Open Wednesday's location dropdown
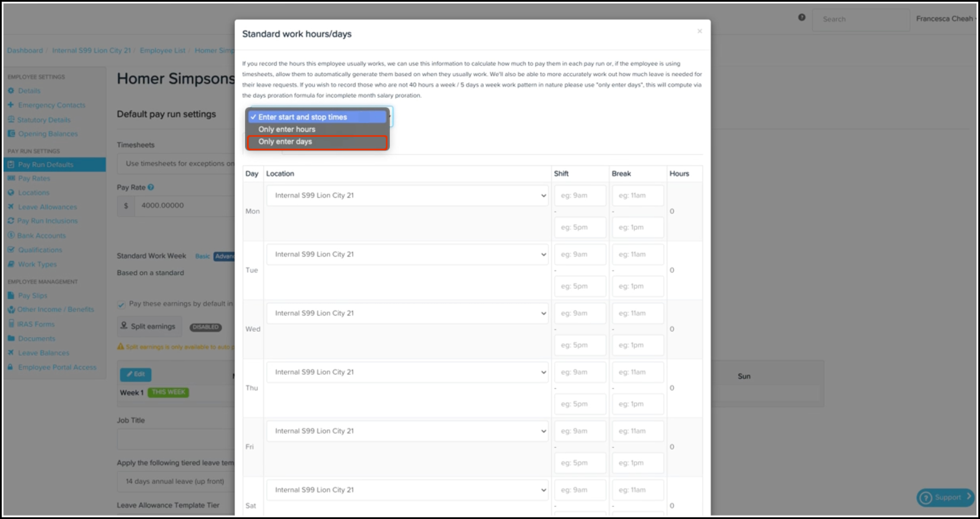Image resolution: width=980 pixels, height=519 pixels. [407, 314]
